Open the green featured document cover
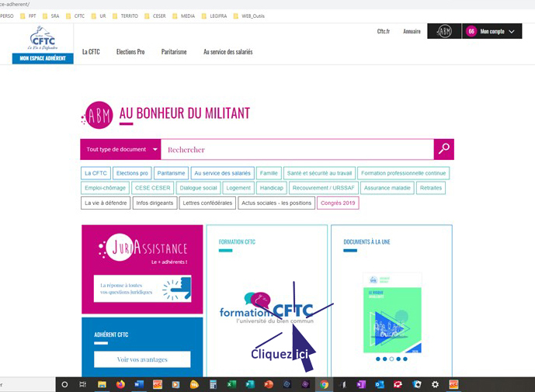 coord(392,313)
